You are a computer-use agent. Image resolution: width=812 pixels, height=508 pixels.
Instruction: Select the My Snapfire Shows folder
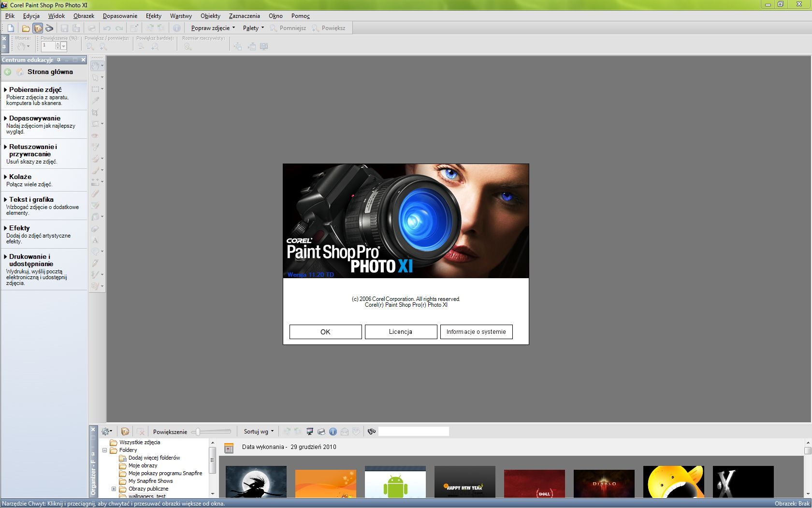pos(150,481)
